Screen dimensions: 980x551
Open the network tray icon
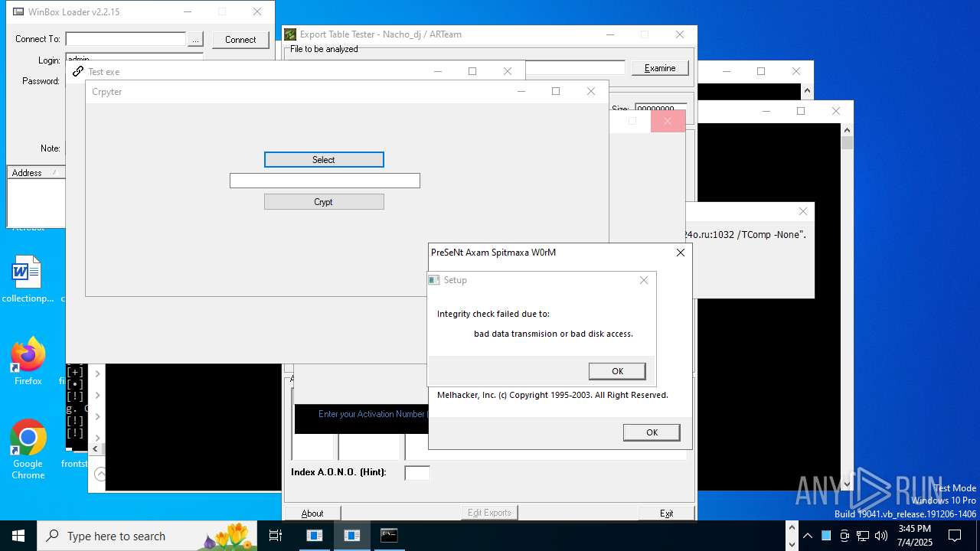pyautogui.click(x=863, y=536)
